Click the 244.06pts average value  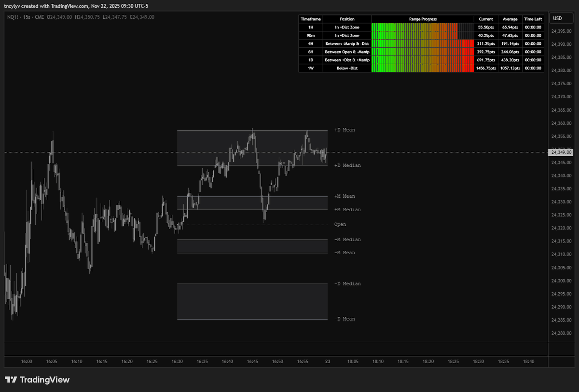pyautogui.click(x=510, y=52)
